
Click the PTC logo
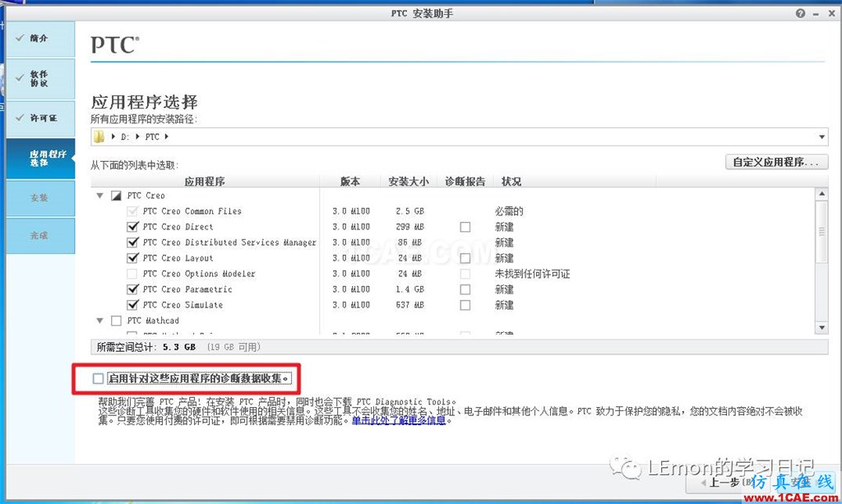[115, 44]
